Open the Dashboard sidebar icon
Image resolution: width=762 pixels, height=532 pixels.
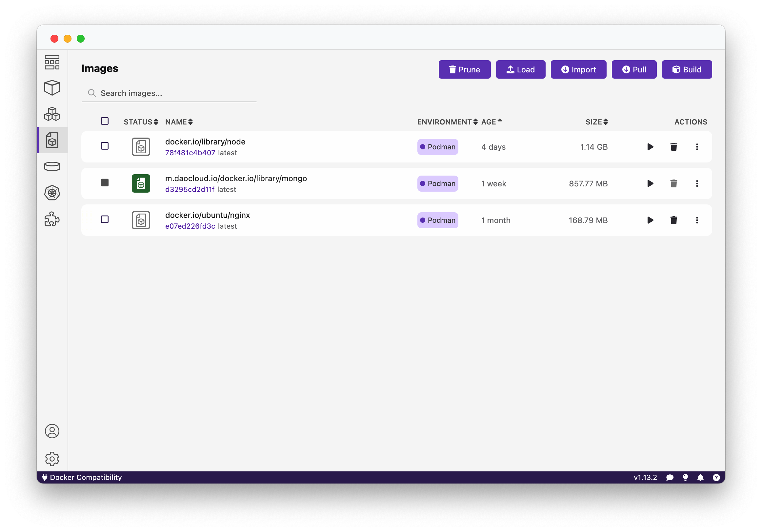click(52, 62)
